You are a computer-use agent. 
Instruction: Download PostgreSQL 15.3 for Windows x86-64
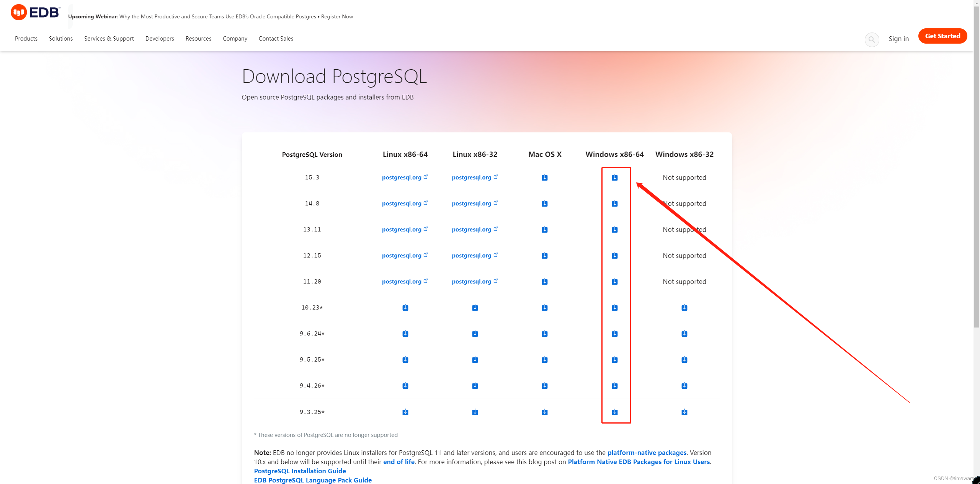pos(614,178)
